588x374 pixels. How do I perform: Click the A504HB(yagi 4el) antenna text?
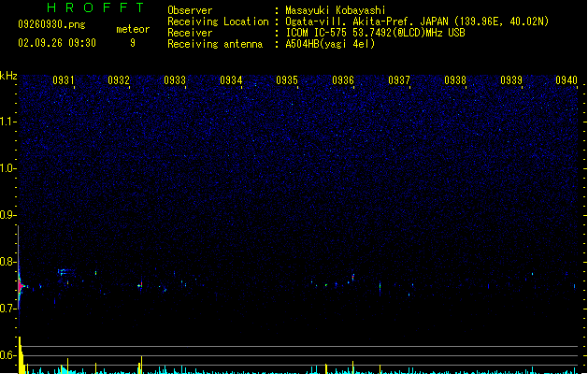click(330, 44)
